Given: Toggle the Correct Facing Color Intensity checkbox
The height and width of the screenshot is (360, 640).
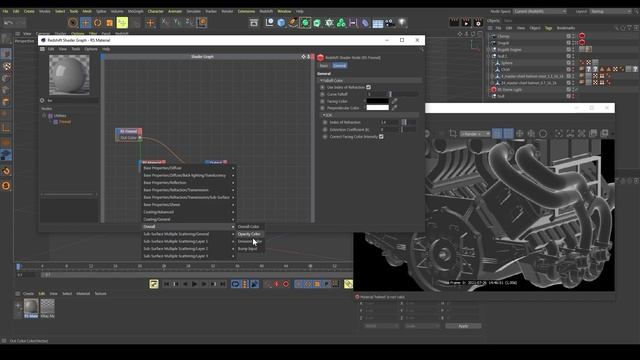Looking at the screenshot, I should click(381, 137).
